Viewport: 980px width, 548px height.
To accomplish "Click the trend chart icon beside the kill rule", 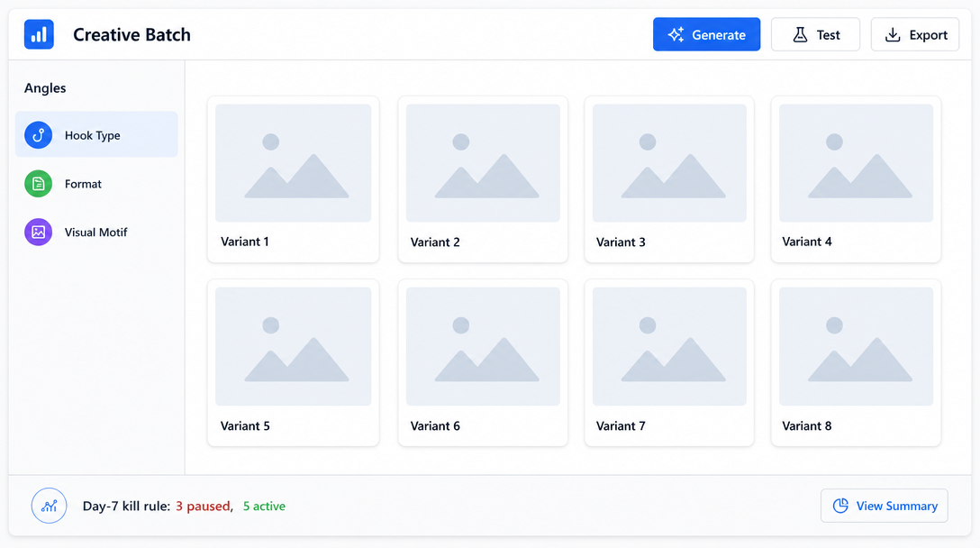I will pyautogui.click(x=49, y=506).
